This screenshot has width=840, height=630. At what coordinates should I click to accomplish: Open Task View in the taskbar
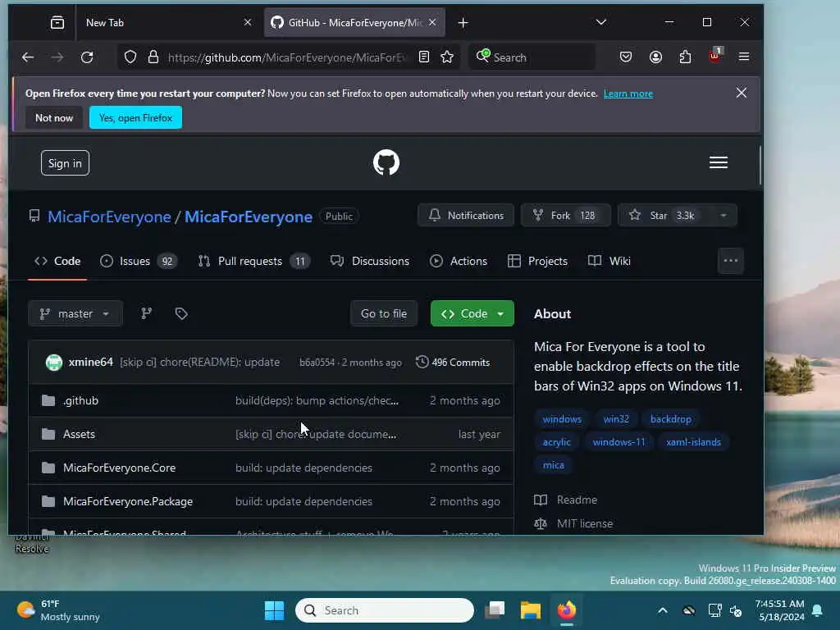(495, 610)
